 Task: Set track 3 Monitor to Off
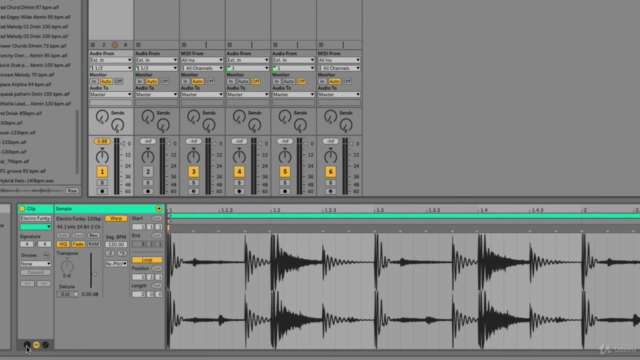(210, 81)
